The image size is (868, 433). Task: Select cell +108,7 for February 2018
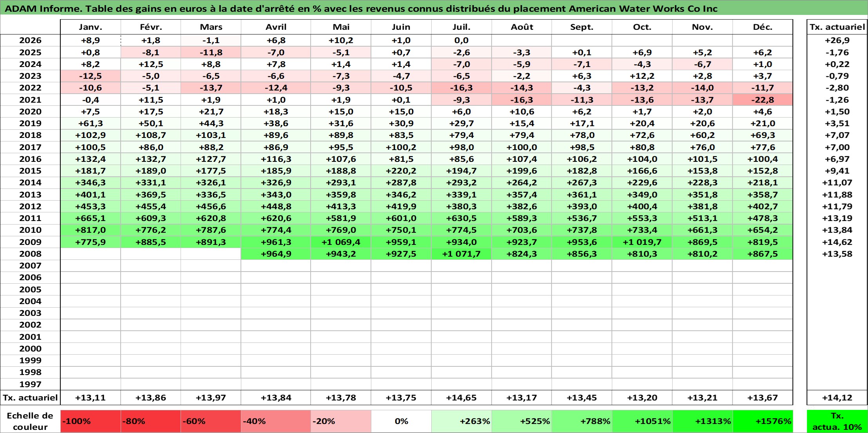(151, 135)
